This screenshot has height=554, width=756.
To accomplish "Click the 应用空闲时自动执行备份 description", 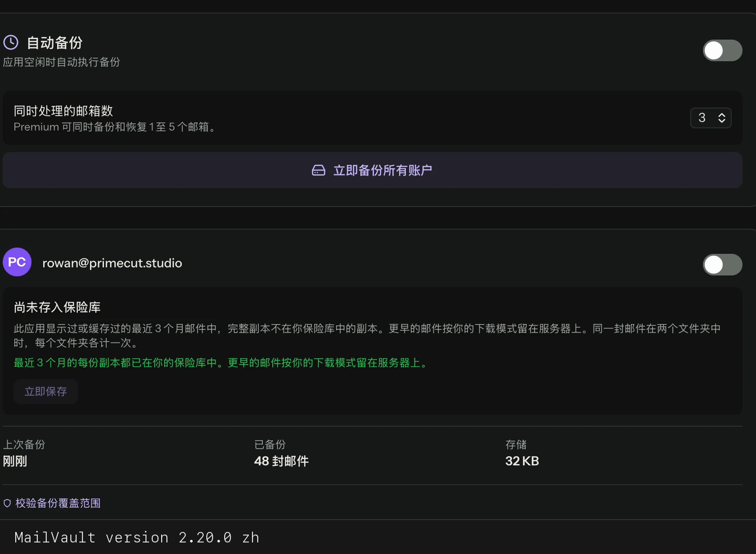I will [x=61, y=62].
